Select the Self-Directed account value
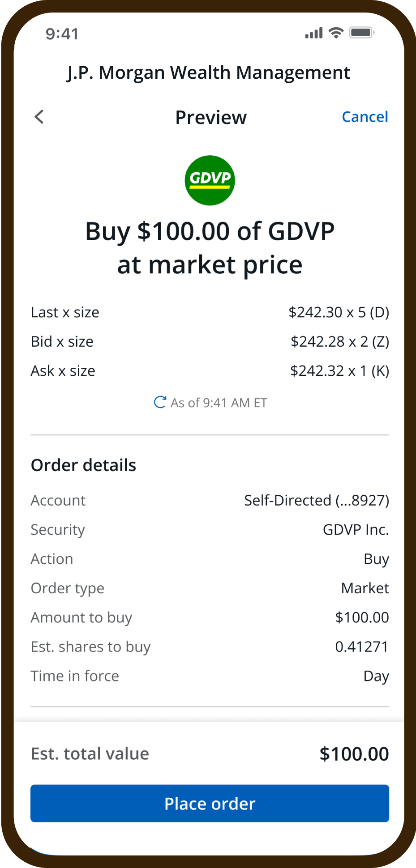 click(x=316, y=500)
